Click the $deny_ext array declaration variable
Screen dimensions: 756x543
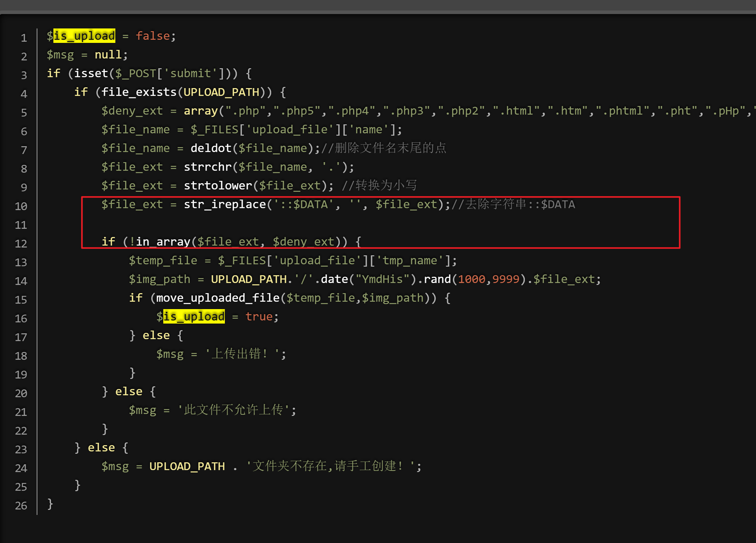[x=132, y=111]
